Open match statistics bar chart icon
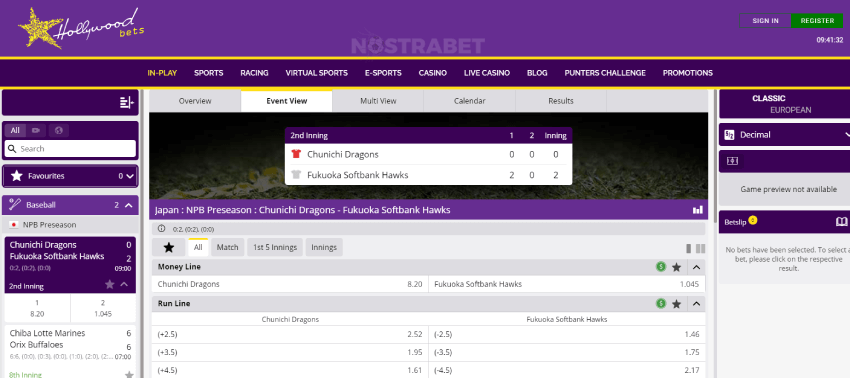This screenshot has height=378, width=850. (698, 210)
